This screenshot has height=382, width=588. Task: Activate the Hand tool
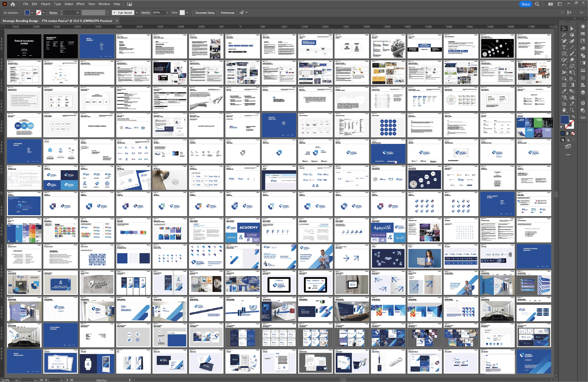click(x=564, y=110)
